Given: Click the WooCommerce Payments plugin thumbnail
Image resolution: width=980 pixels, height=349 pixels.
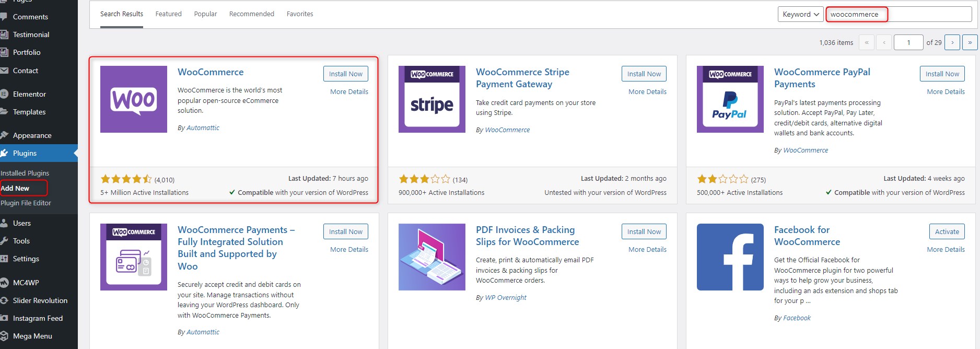Looking at the screenshot, I should [x=134, y=257].
